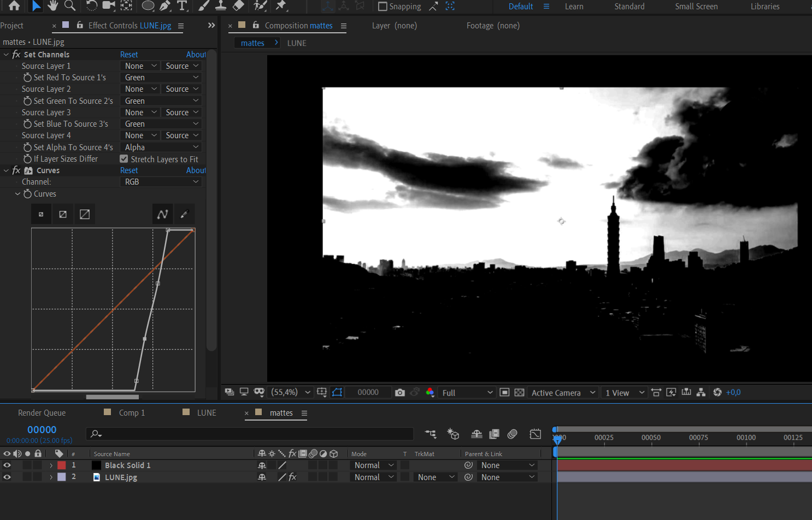
Task: Select the Curves pencil draw tool
Action: [184, 214]
